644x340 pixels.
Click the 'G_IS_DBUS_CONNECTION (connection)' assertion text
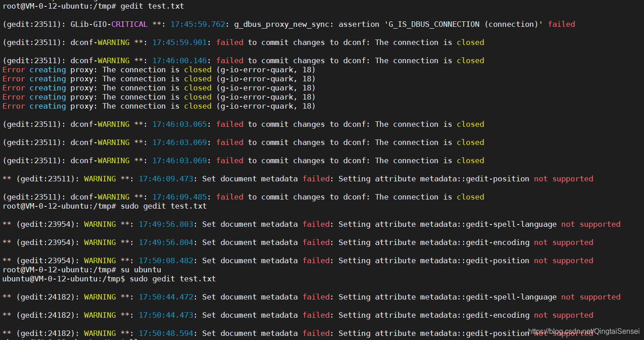(464, 24)
